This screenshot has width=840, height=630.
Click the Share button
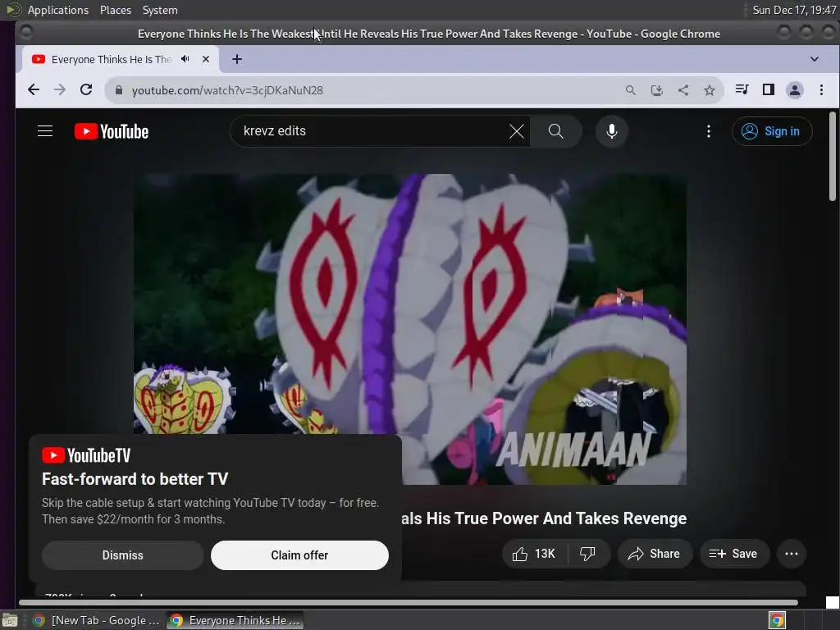pyautogui.click(x=655, y=554)
